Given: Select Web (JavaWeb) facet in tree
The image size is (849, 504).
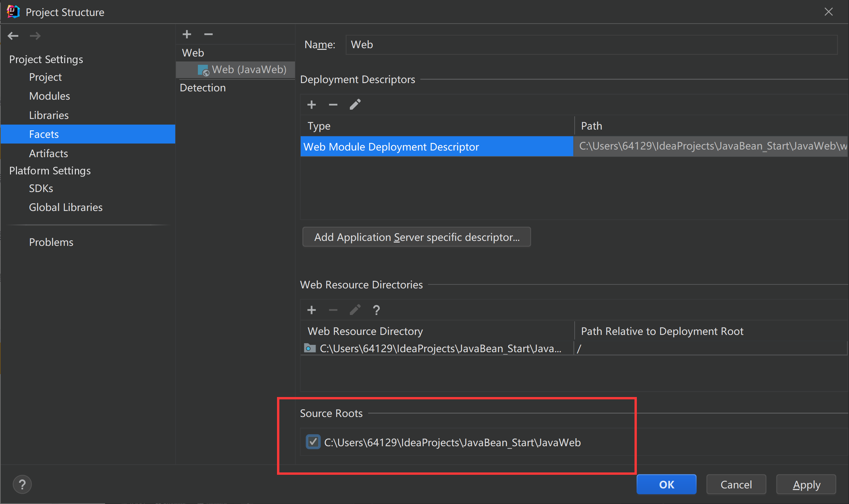Looking at the screenshot, I should pos(248,70).
